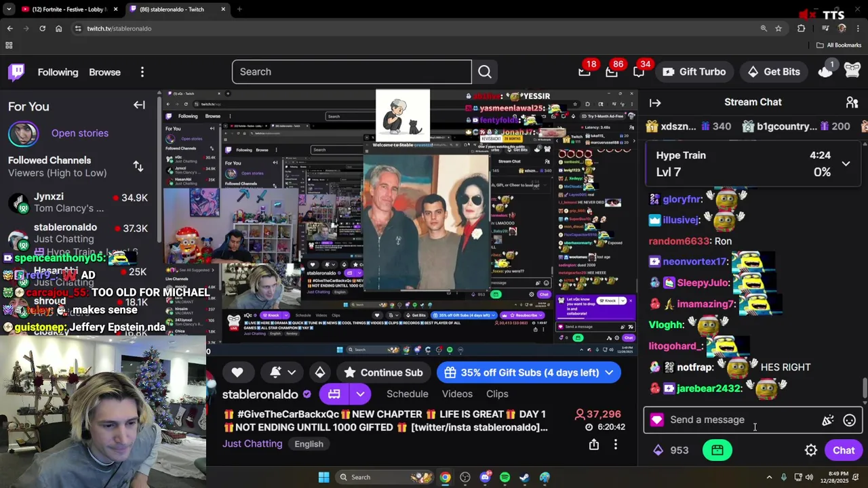Submit search with the magnifier button

[x=485, y=72]
